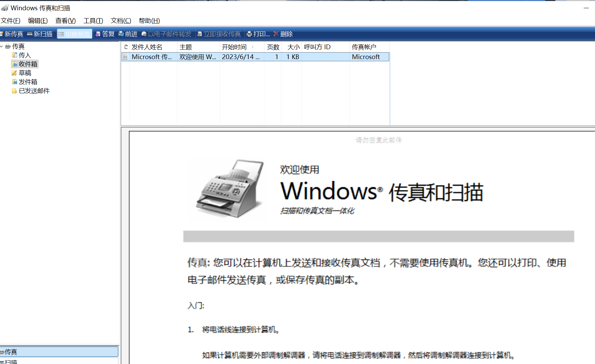The height and width of the screenshot is (364, 595).
Task: Open the Document (文档) menu
Action: [x=121, y=21]
